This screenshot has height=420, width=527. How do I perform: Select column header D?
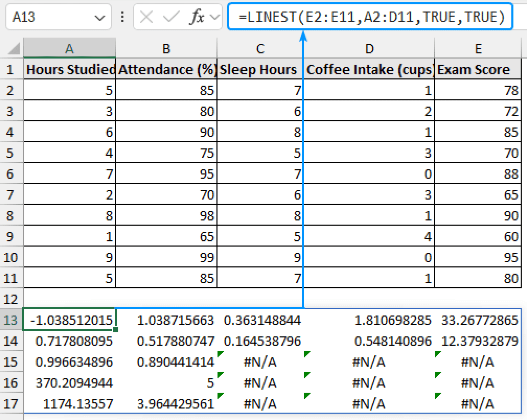click(x=369, y=48)
